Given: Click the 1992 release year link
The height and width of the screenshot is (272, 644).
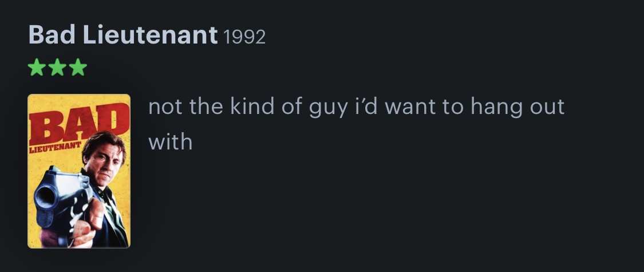Looking at the screenshot, I should pos(244,37).
